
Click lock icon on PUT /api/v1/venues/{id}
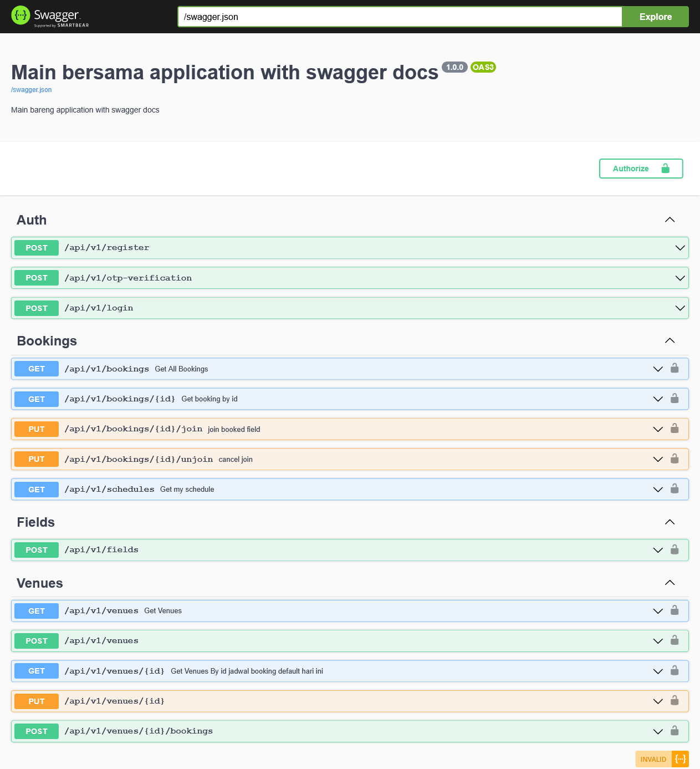675,701
